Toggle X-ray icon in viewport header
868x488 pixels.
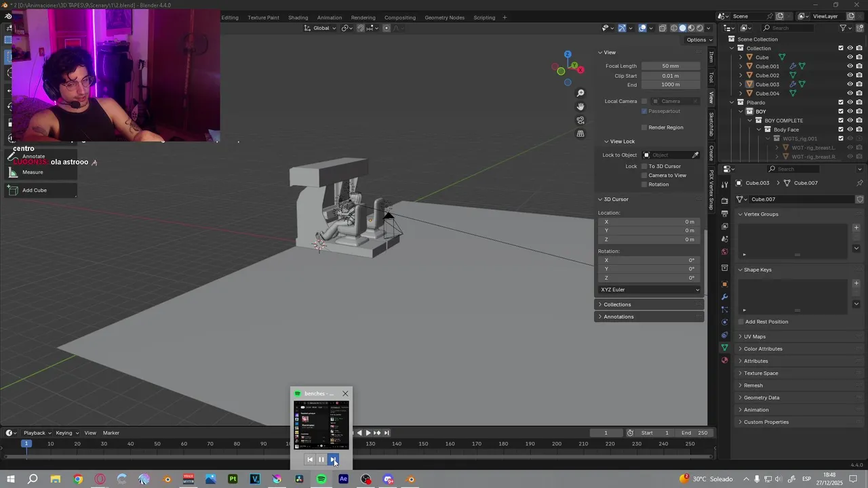[661, 28]
